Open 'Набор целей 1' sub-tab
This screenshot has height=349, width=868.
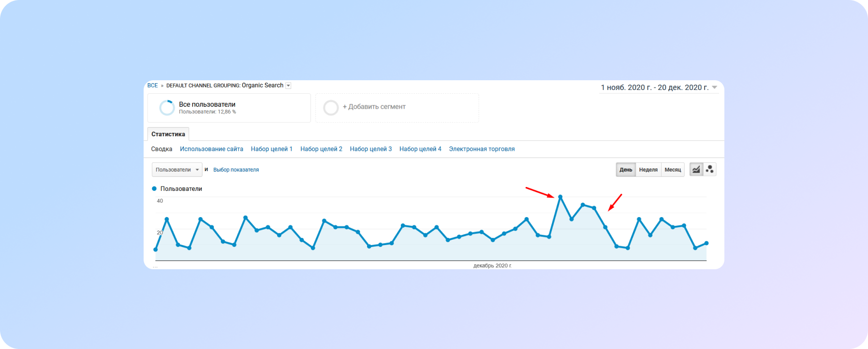click(x=272, y=149)
